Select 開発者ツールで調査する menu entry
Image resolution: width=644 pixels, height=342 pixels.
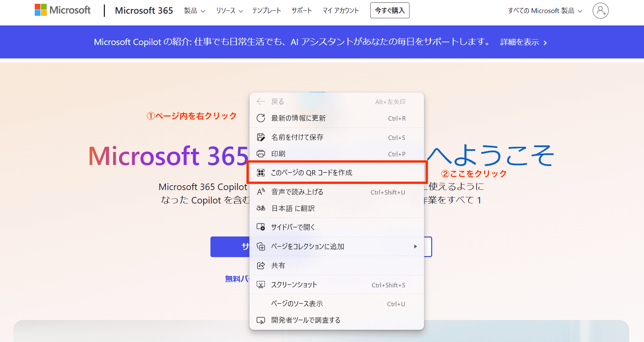[337, 320]
